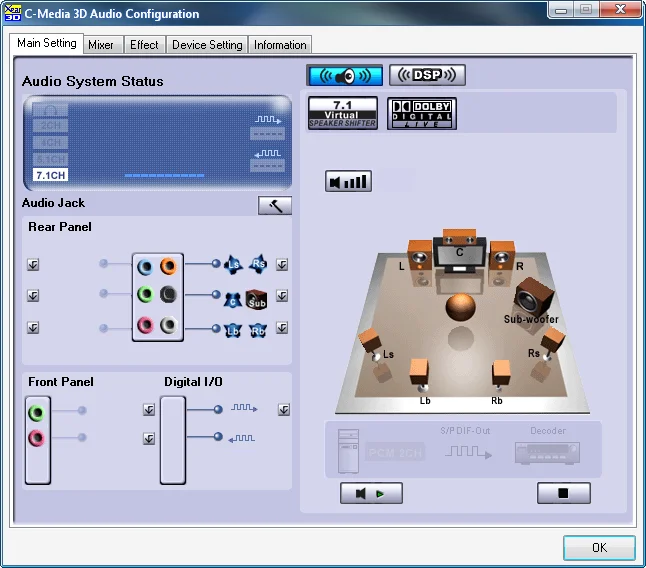646x568 pixels.
Task: Open the Device Setting tab
Action: (207, 45)
